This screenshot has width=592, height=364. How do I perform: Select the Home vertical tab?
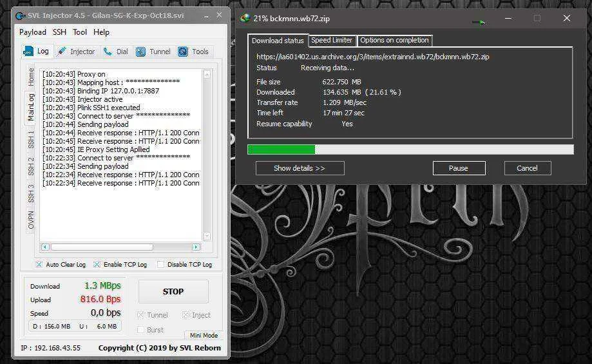pyautogui.click(x=30, y=77)
